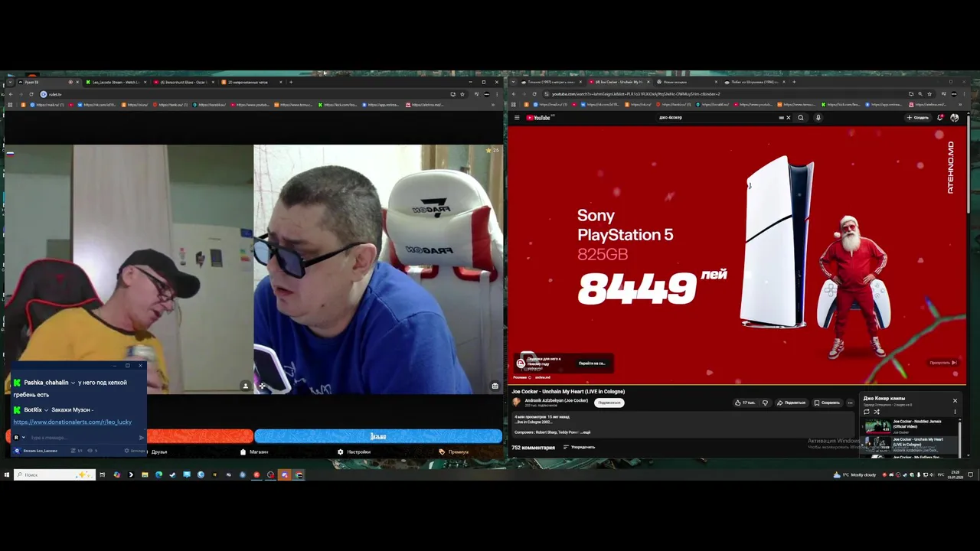Switch to Новая вкладка tab
This screenshot has height=551, width=980.
[x=685, y=82]
